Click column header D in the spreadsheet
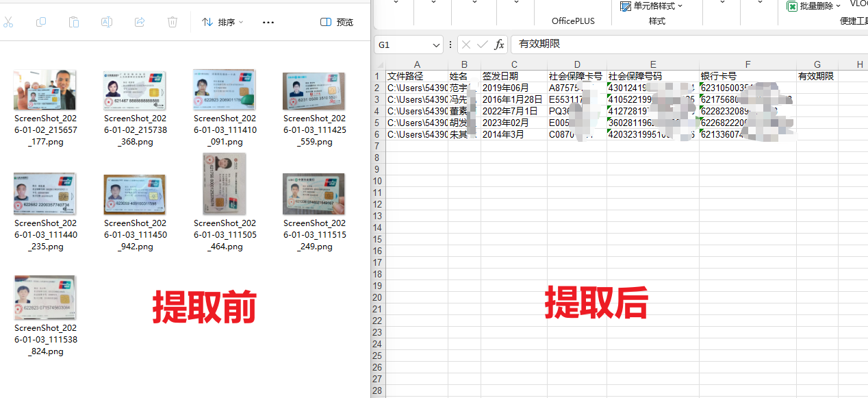 pos(577,64)
